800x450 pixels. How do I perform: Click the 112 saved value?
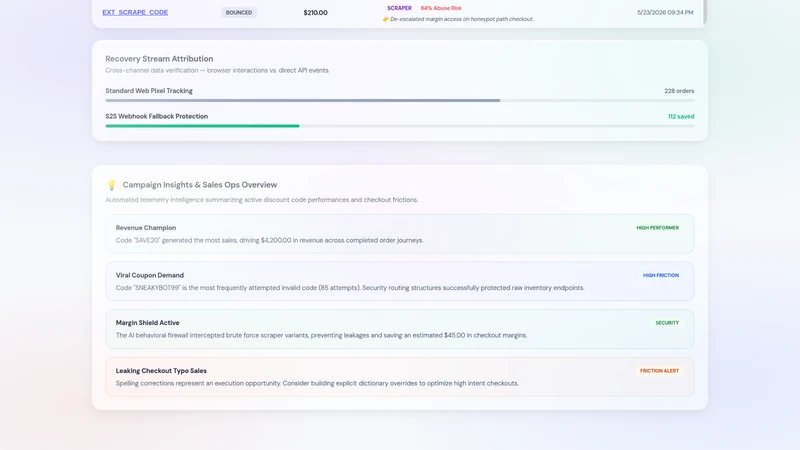[681, 116]
